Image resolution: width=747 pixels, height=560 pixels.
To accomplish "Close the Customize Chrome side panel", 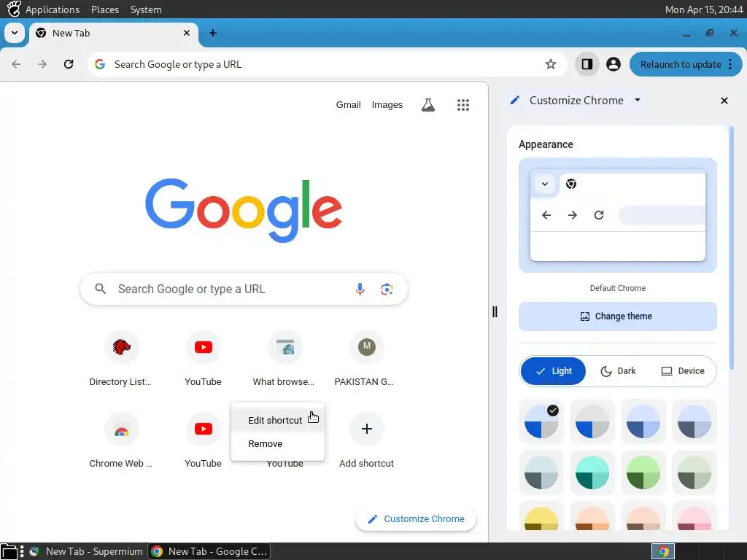I will pos(724,101).
